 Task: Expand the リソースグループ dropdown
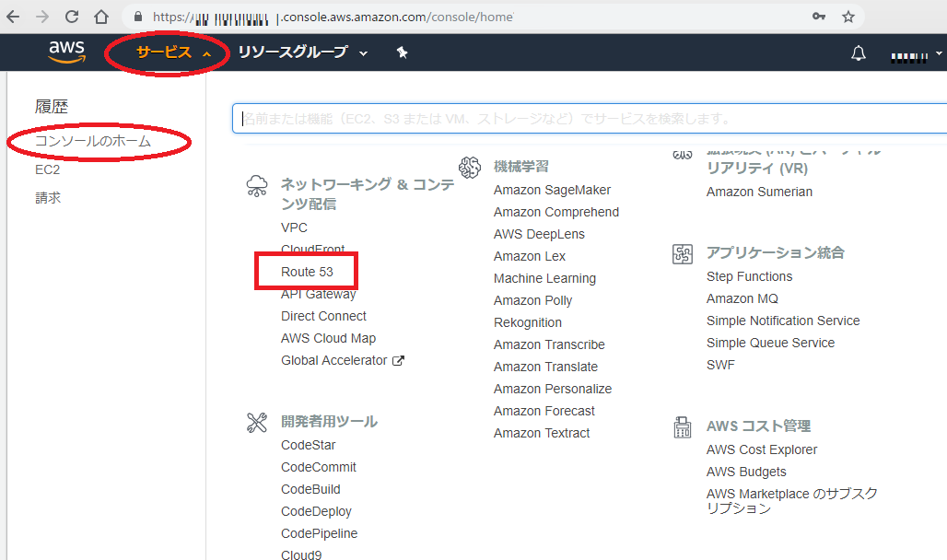click(302, 52)
